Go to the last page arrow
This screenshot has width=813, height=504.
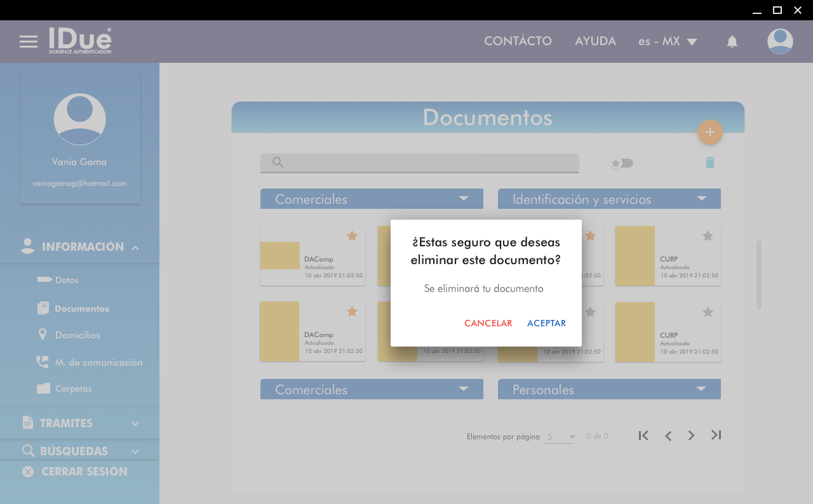click(716, 435)
